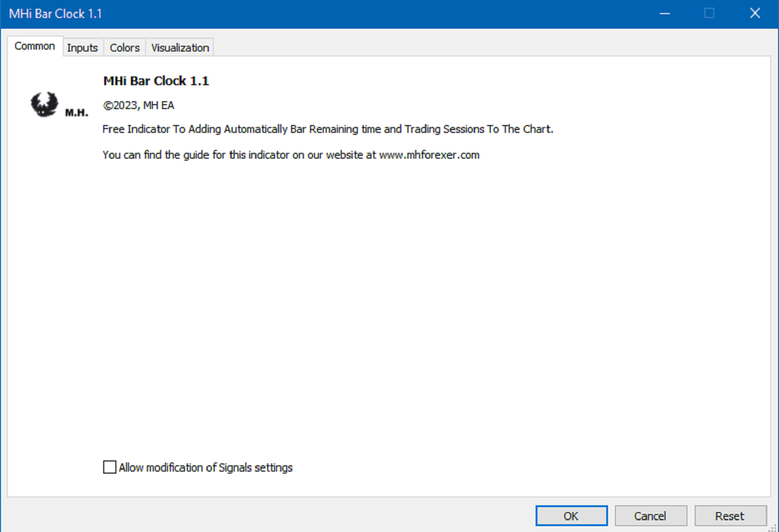The height and width of the screenshot is (532, 779).
Task: Select the Common tab
Action: point(35,46)
